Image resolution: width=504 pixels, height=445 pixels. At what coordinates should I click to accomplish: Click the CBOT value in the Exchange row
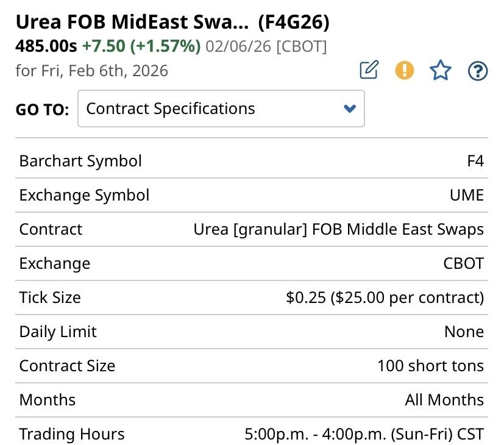point(463,263)
